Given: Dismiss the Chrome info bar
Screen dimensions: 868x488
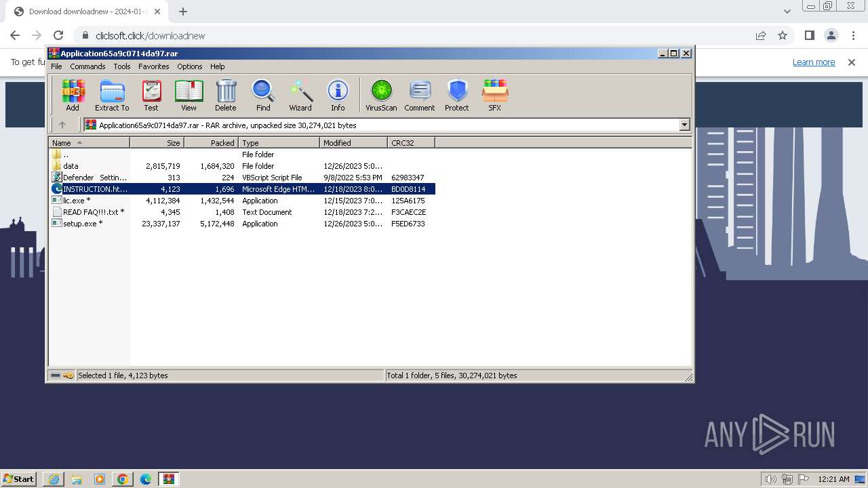Looking at the screenshot, I should (x=852, y=62).
